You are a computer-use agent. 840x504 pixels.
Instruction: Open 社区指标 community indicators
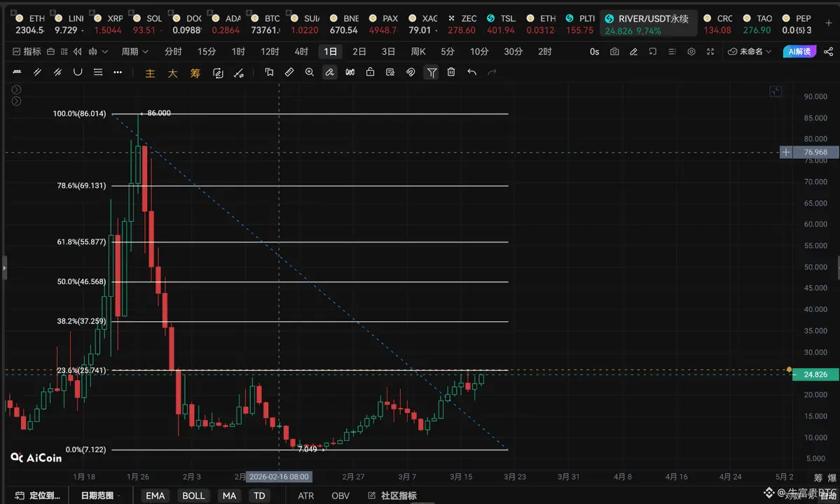392,496
